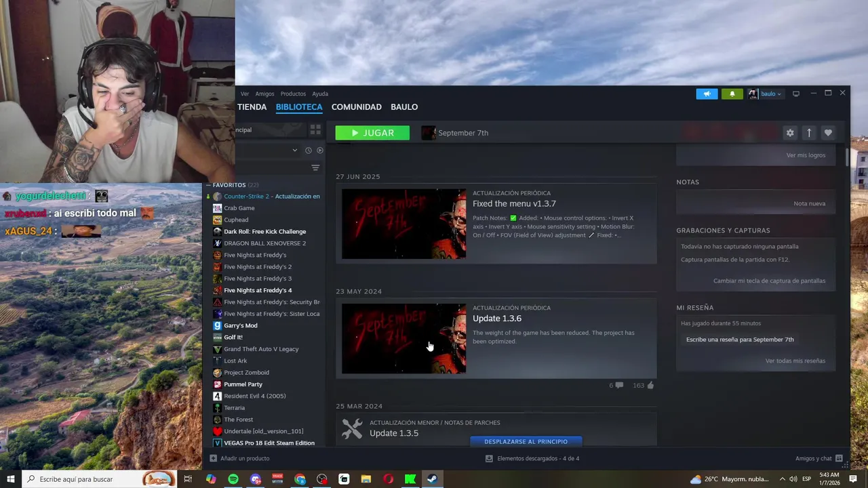
Task: Open library advanced filter icon
Action: [x=315, y=167]
